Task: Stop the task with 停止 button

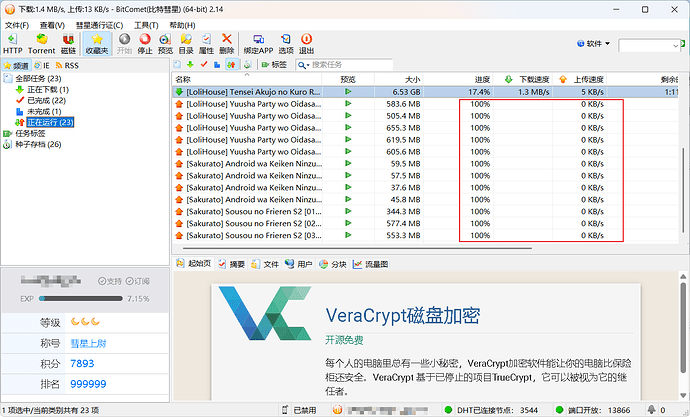Action: (145, 43)
